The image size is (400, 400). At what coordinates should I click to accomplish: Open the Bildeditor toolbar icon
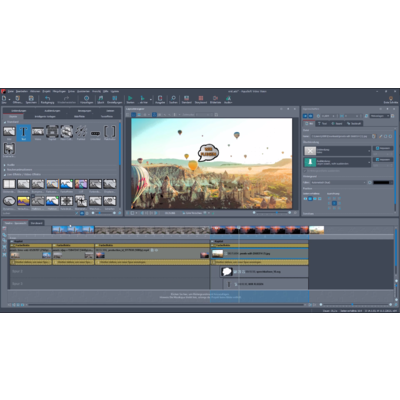point(215,99)
